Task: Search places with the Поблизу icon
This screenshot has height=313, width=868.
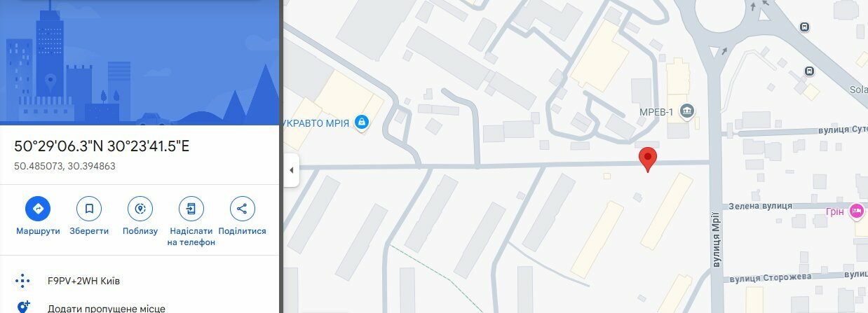Action: [140, 209]
